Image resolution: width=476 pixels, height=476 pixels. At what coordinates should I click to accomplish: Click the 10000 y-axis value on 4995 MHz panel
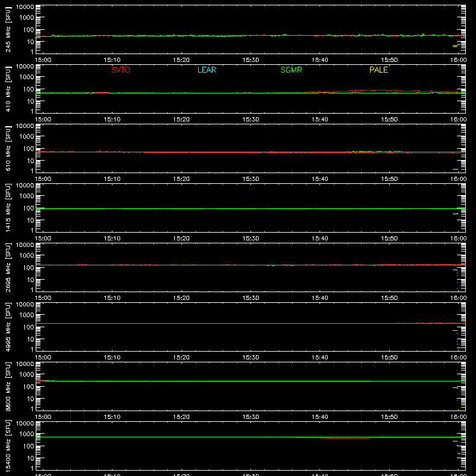click(x=25, y=305)
